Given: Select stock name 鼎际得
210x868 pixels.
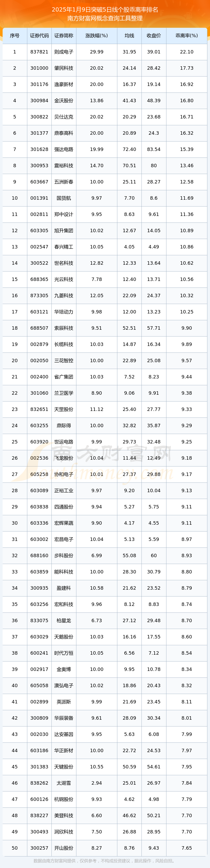Looking at the screenshot, I should point(64,425).
